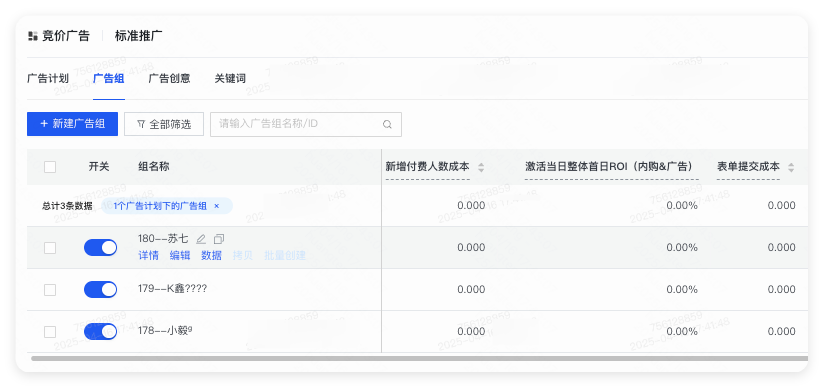Click the group name 178--小毅
The image size is (823, 387).
[165, 330]
